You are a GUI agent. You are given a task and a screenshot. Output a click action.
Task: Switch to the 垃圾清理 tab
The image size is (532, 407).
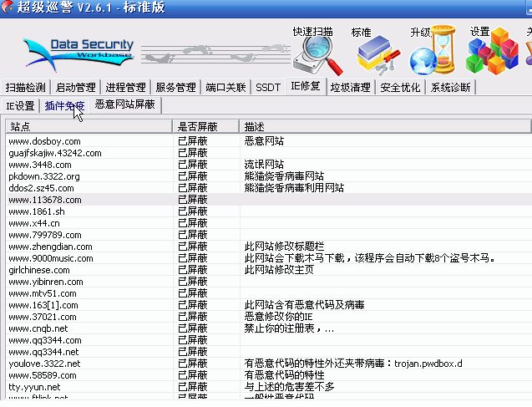tap(351, 87)
